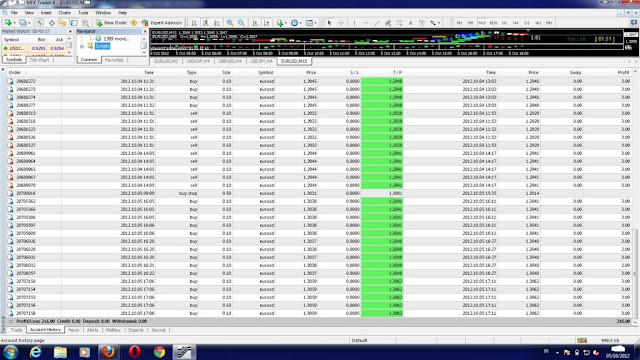Close the Navigator panel
Image resolution: width=640 pixels, height=360 pixels.
pyautogui.click(x=145, y=31)
